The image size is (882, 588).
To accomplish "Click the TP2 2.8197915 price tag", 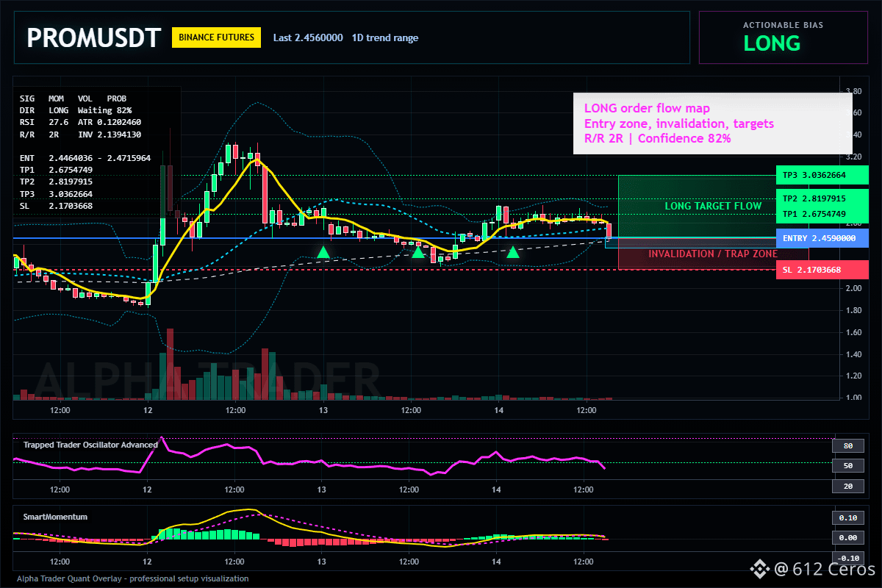I will click(x=822, y=198).
